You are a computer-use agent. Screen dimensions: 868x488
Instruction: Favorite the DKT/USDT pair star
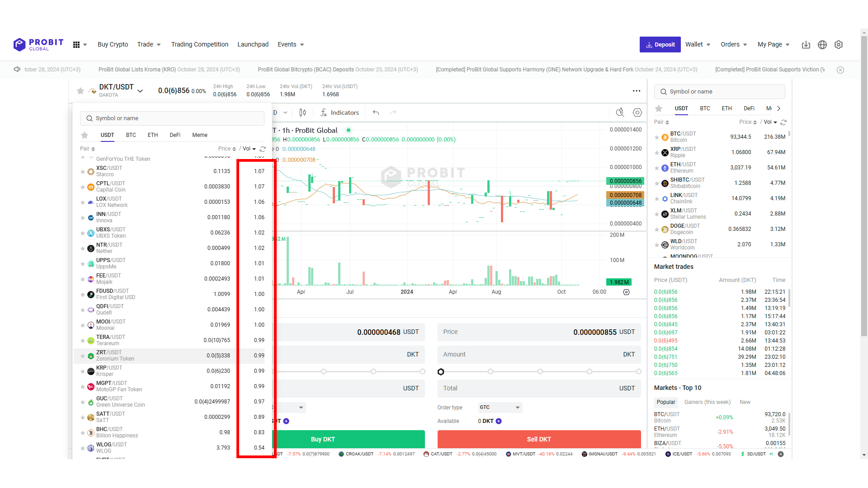point(80,91)
